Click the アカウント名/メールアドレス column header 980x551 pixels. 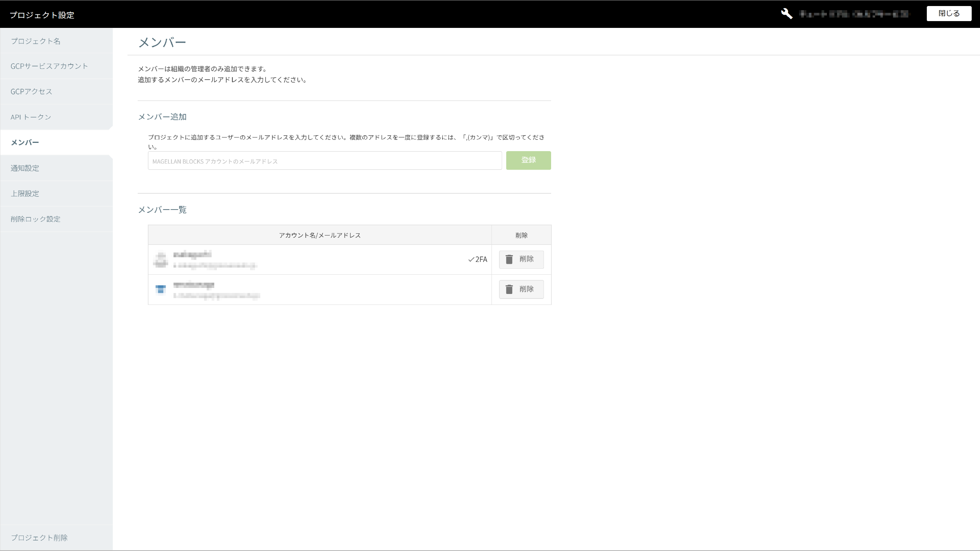pyautogui.click(x=319, y=235)
